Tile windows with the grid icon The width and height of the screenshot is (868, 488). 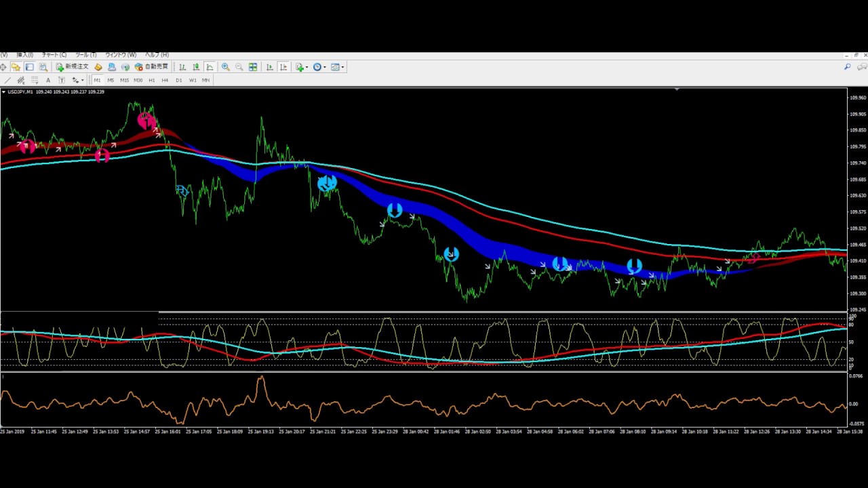pyautogui.click(x=253, y=67)
